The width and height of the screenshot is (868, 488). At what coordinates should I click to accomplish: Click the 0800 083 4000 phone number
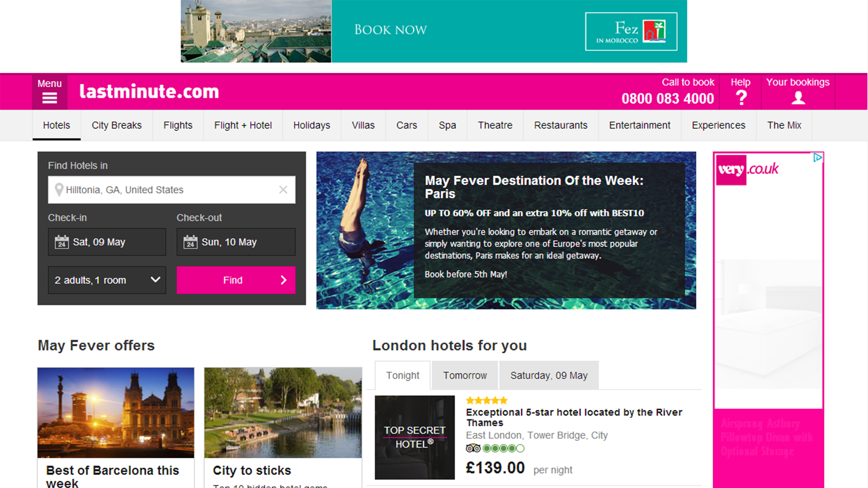click(668, 99)
